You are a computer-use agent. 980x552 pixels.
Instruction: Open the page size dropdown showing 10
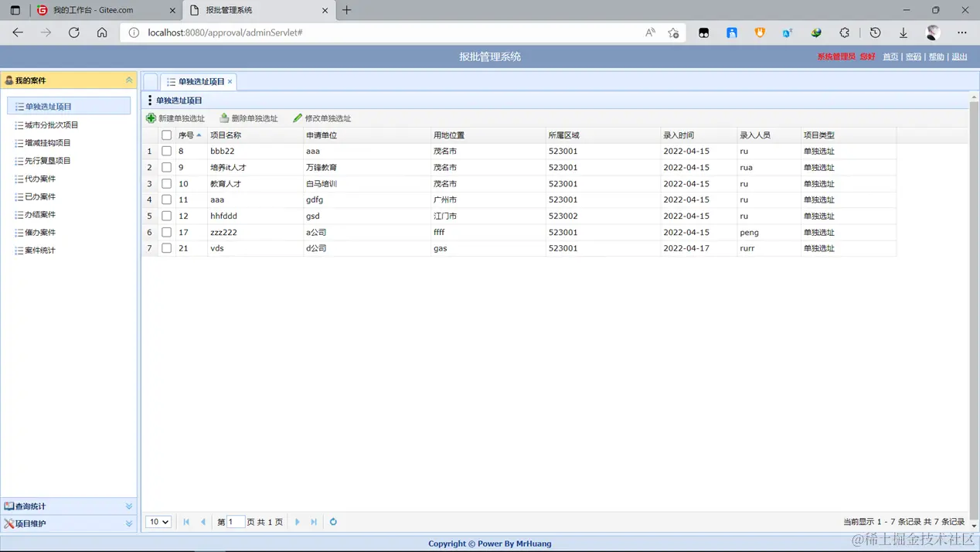pos(158,522)
